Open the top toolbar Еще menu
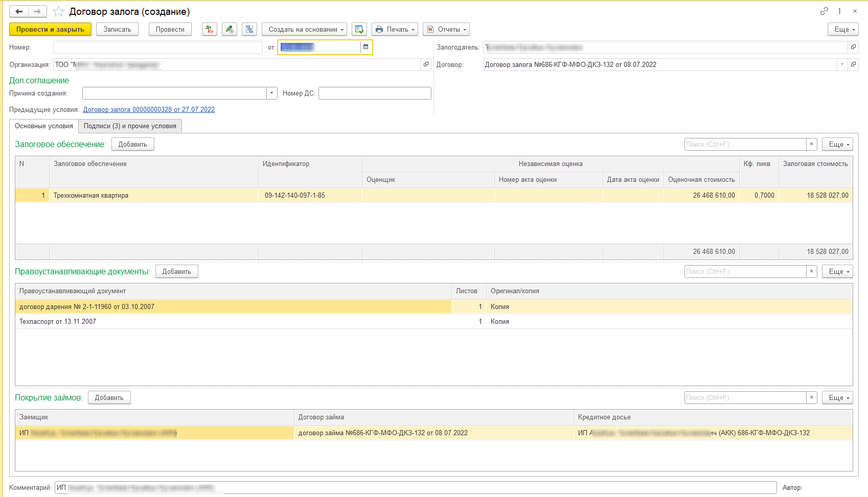This screenshot has height=497, width=868. [843, 29]
